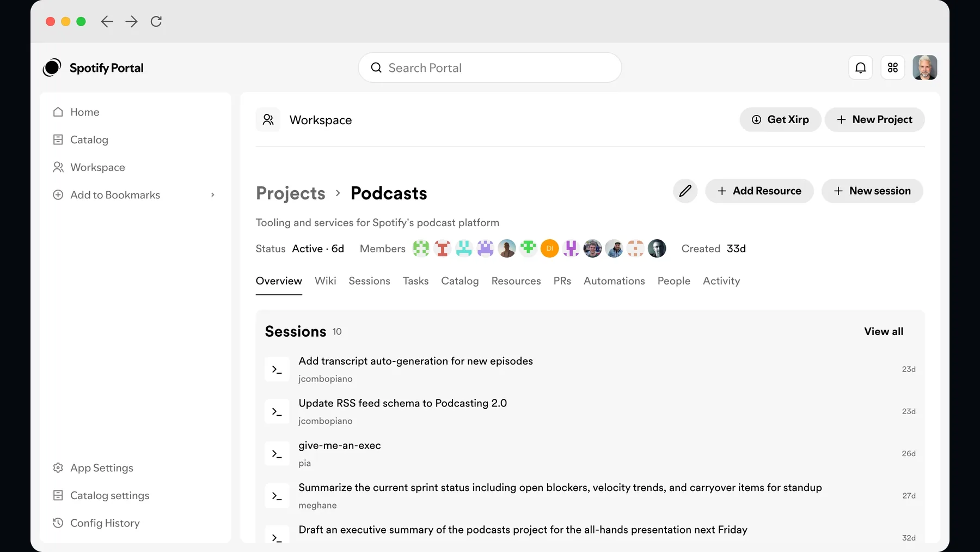Open session 'Update RSS feed schema to Podcasting 2.0'
The image size is (980, 552).
590,411
